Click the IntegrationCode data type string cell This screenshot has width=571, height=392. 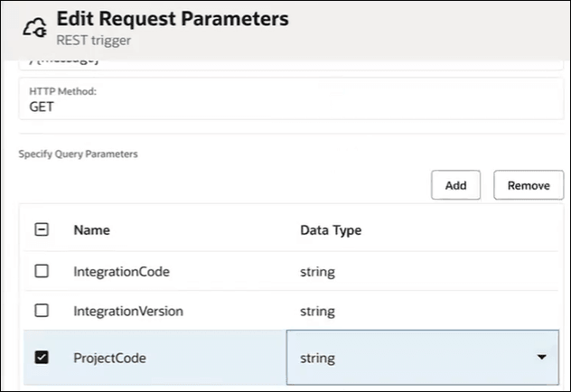point(317,271)
